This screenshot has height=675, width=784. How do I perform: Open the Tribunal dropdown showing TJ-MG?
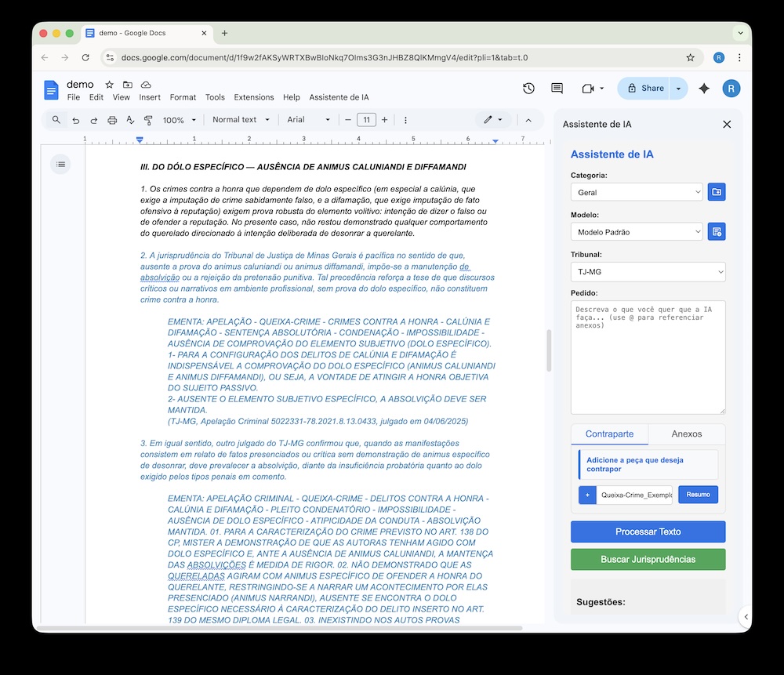648,270
